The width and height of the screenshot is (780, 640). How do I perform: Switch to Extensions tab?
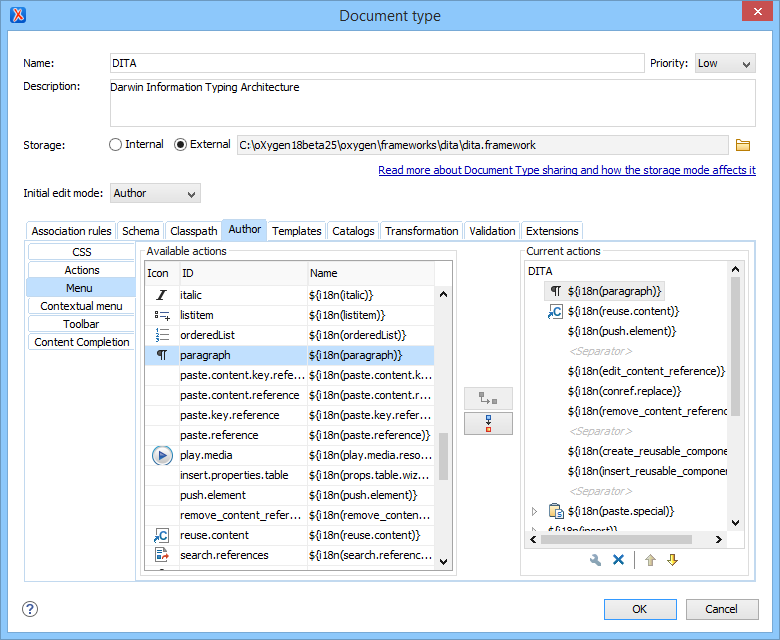point(552,231)
